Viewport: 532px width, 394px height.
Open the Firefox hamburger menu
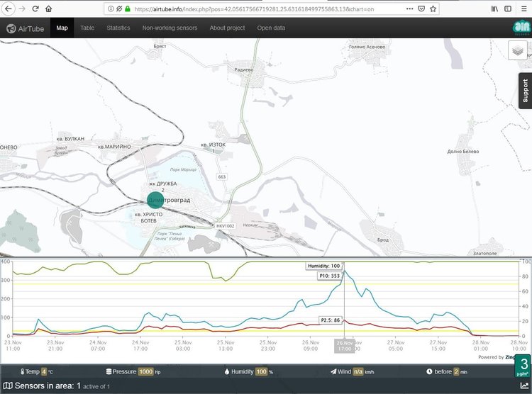pos(523,9)
